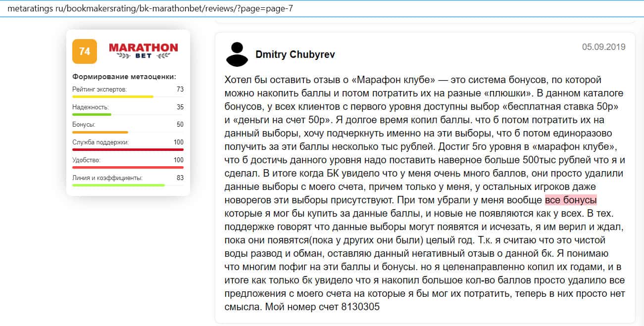Open Dmitry Chubyrev's profile name
The height and width of the screenshot is (326, 644).
click(x=295, y=54)
